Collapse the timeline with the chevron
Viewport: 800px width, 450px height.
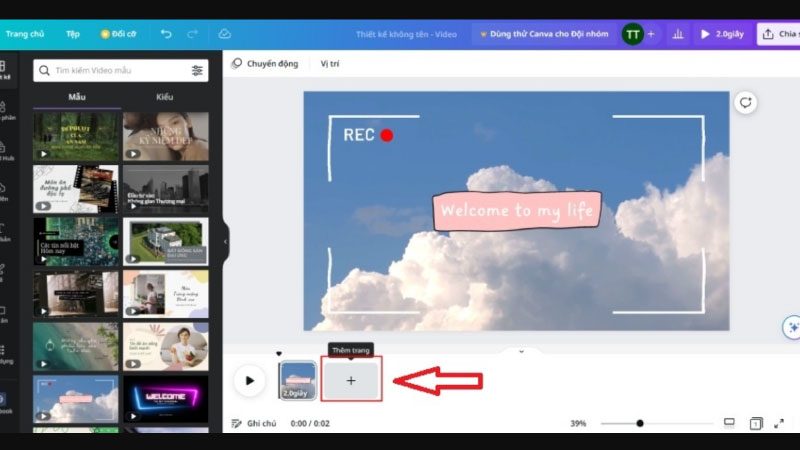pyautogui.click(x=521, y=352)
